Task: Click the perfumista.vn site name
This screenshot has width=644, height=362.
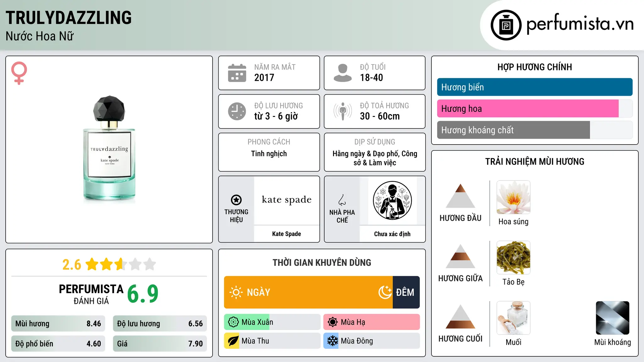Action: [x=580, y=24]
